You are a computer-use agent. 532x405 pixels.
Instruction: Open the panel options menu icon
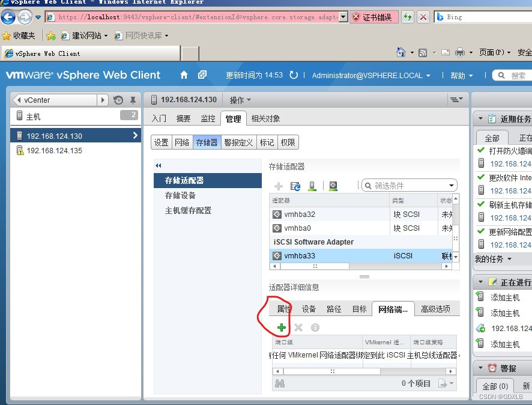tap(456, 100)
